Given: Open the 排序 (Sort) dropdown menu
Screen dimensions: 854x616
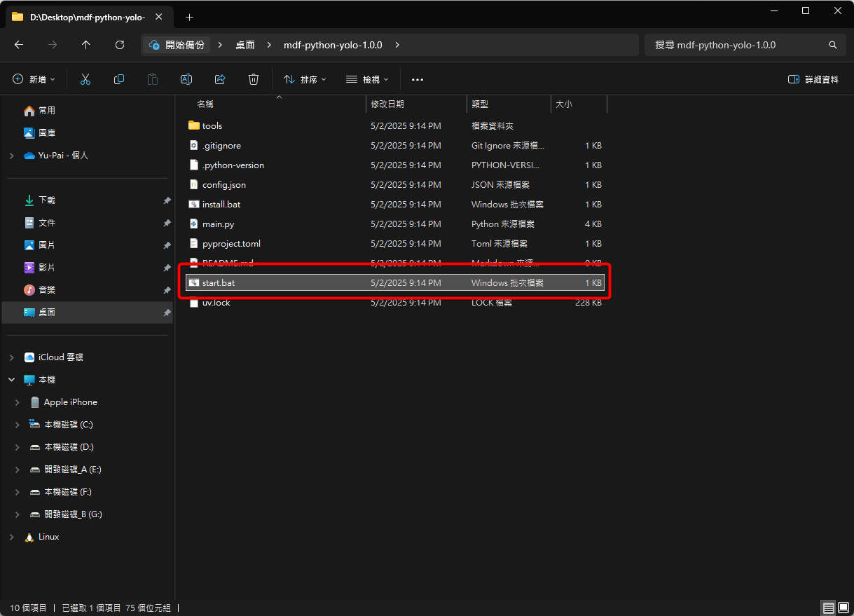Looking at the screenshot, I should 305,80.
